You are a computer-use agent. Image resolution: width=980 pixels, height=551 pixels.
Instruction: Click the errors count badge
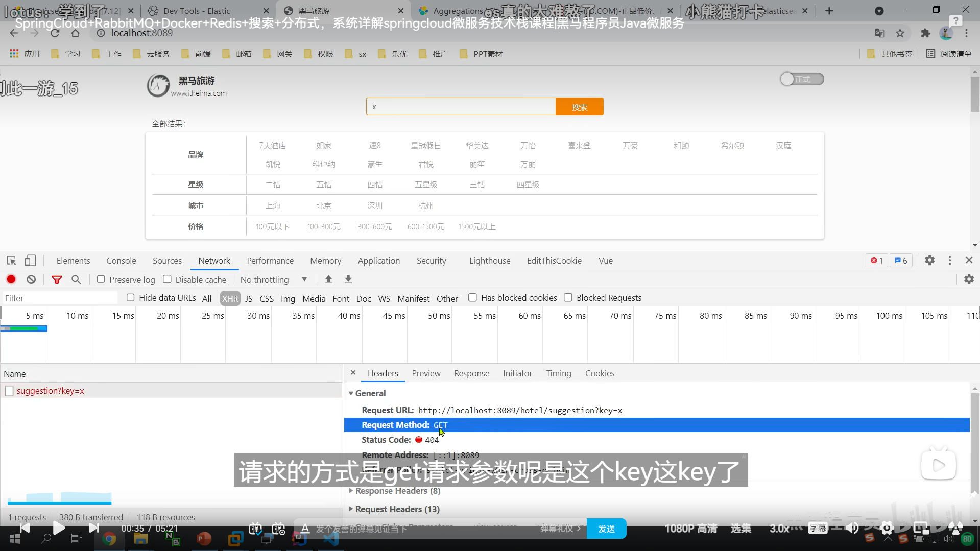coord(877,261)
